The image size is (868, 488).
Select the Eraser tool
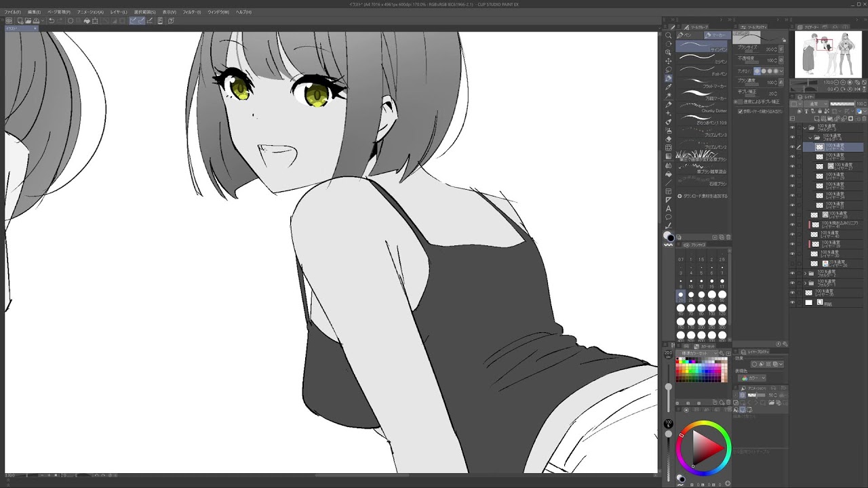pos(668,139)
